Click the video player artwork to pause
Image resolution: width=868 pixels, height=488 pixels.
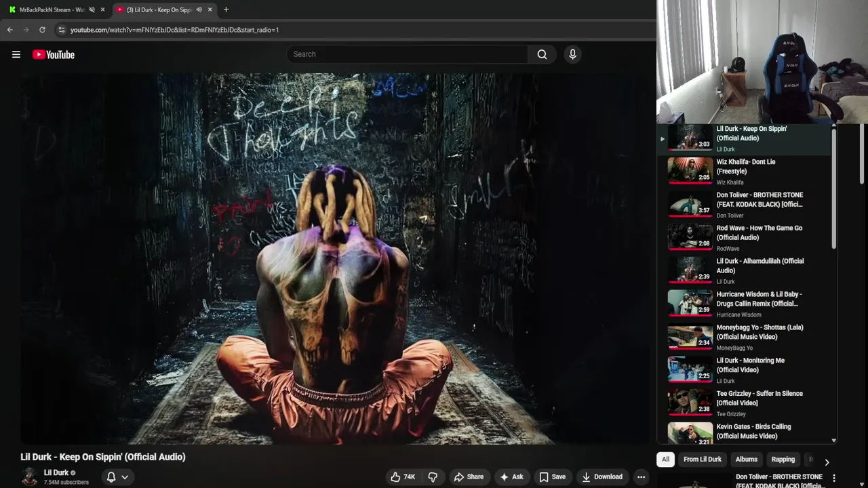click(335, 258)
